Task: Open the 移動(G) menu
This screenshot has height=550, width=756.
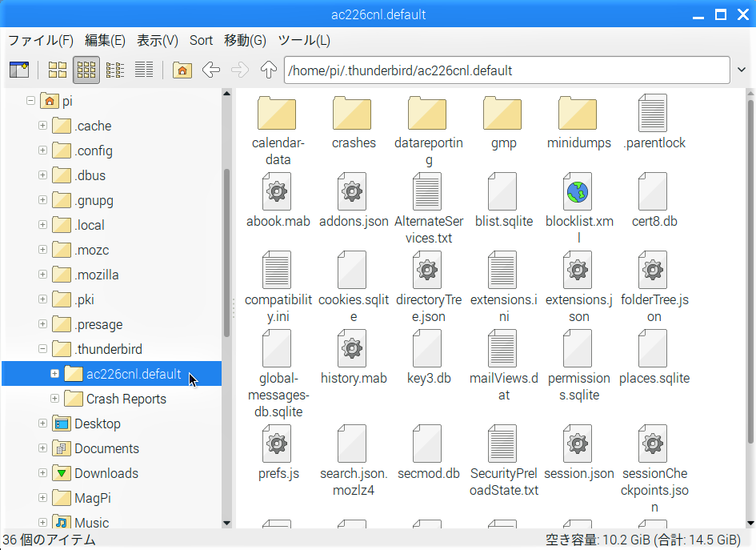Action: coord(245,40)
